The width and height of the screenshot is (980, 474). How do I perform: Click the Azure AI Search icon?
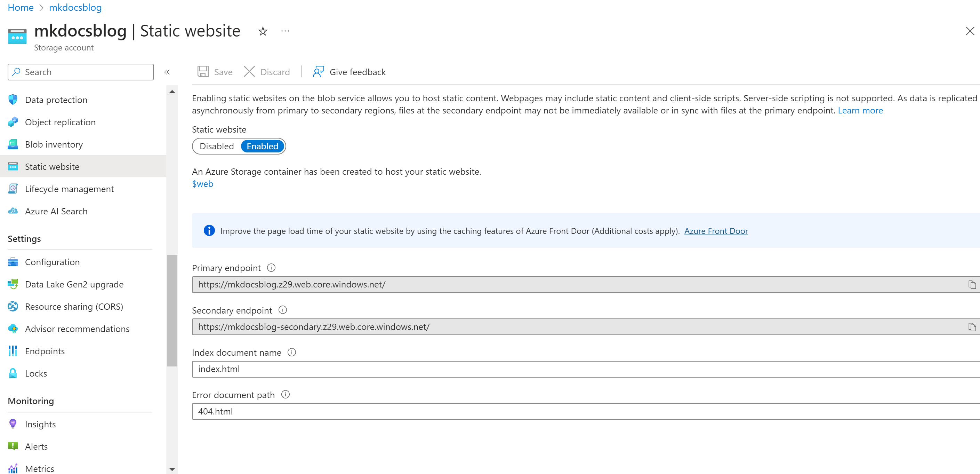coord(13,211)
